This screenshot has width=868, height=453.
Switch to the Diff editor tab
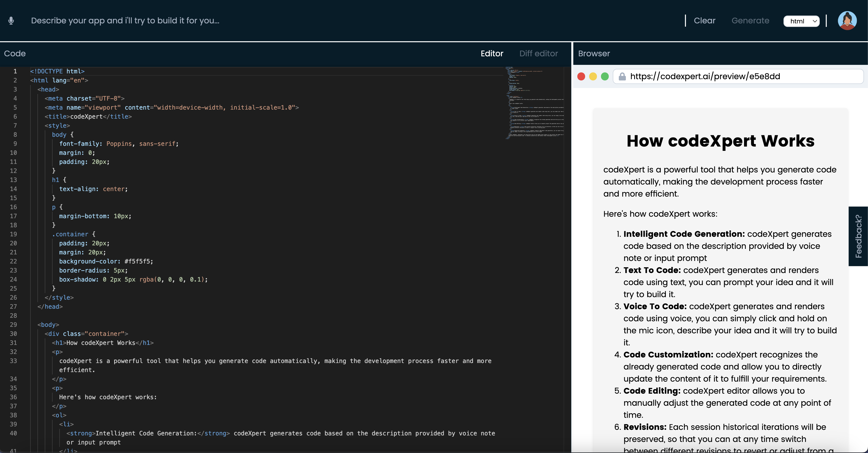[x=538, y=54]
